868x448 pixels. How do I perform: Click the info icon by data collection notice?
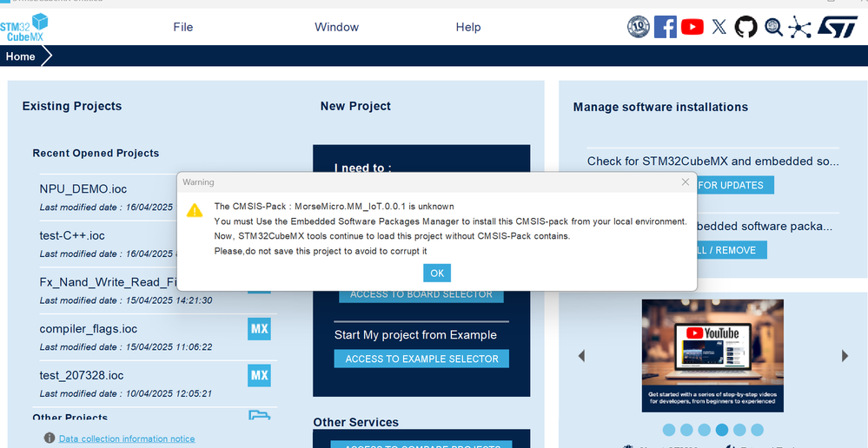50,438
